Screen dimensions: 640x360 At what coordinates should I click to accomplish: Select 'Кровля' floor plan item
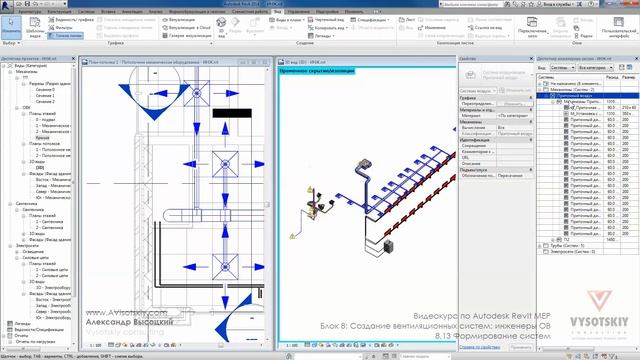pos(42,138)
